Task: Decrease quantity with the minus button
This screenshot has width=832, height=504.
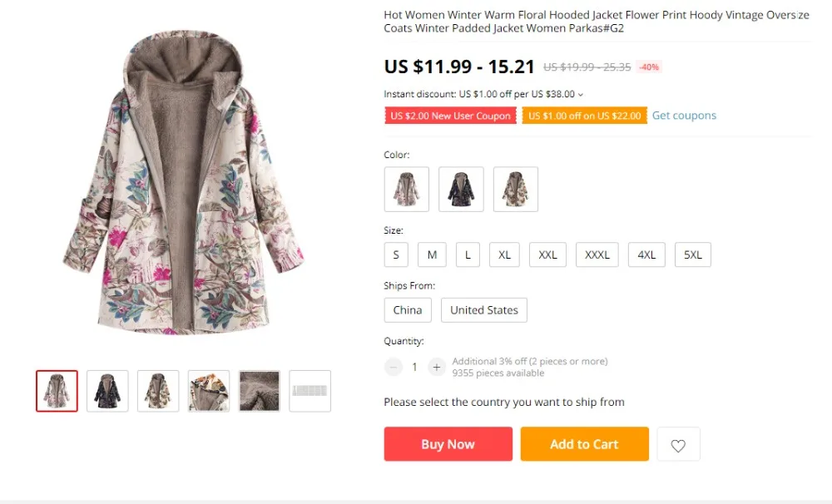Action: coord(394,367)
